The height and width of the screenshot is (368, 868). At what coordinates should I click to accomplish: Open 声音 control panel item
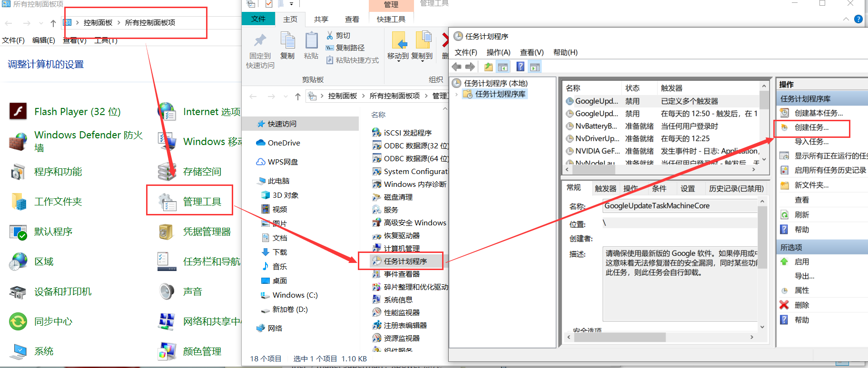coord(180,291)
